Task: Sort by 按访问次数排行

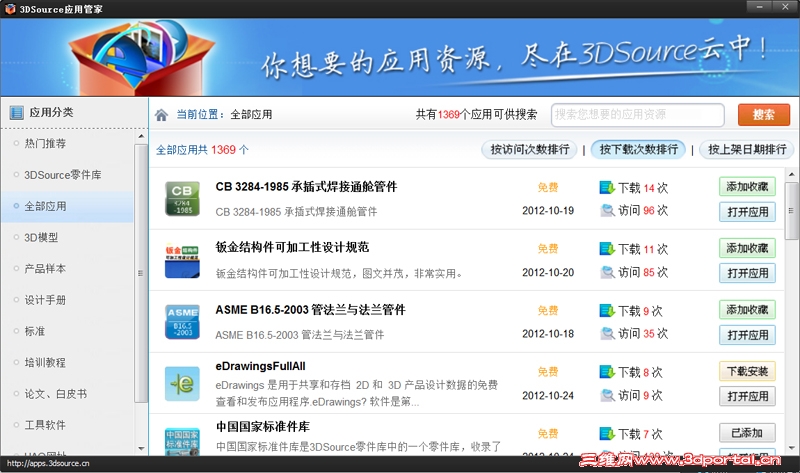Action: point(530,150)
